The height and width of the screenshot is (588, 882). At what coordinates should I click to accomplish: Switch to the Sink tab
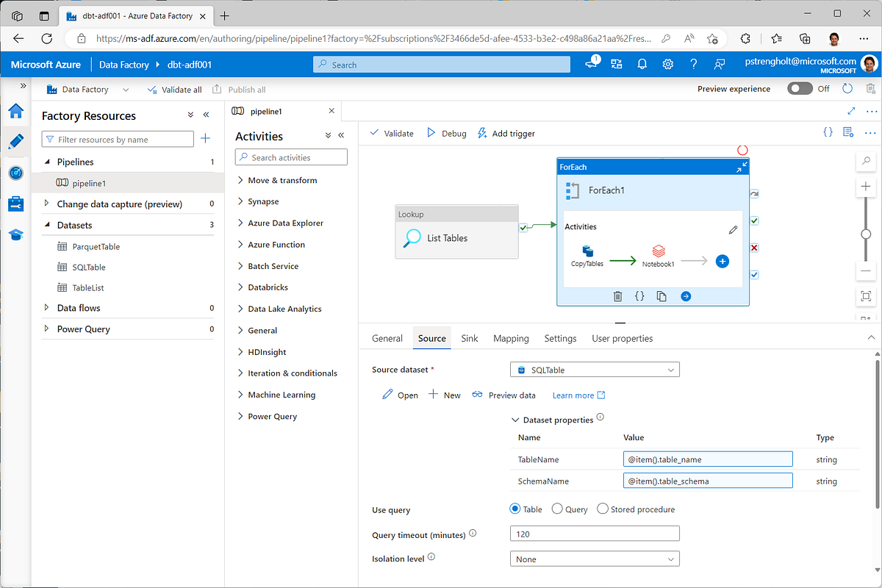click(469, 338)
